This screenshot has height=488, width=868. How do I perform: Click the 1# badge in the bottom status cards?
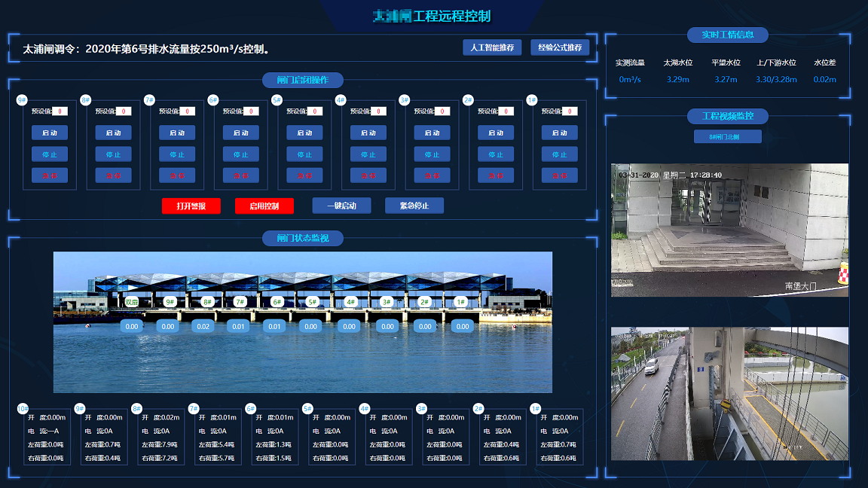click(535, 409)
